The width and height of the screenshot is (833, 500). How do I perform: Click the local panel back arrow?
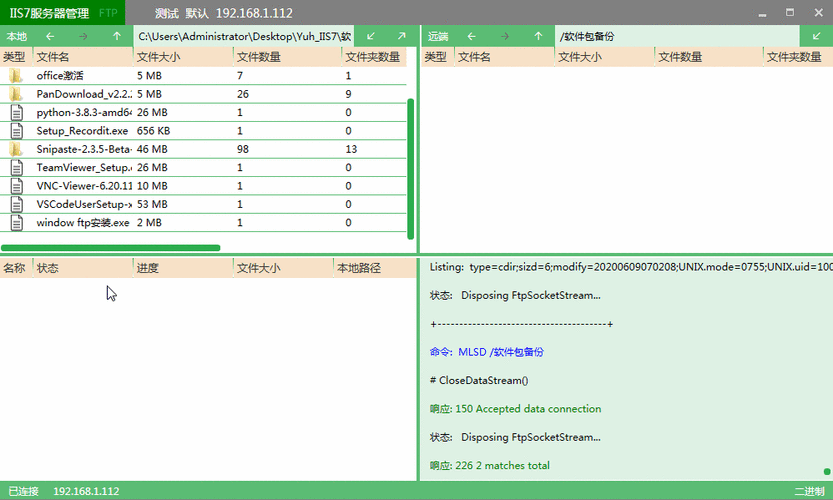tap(50, 36)
